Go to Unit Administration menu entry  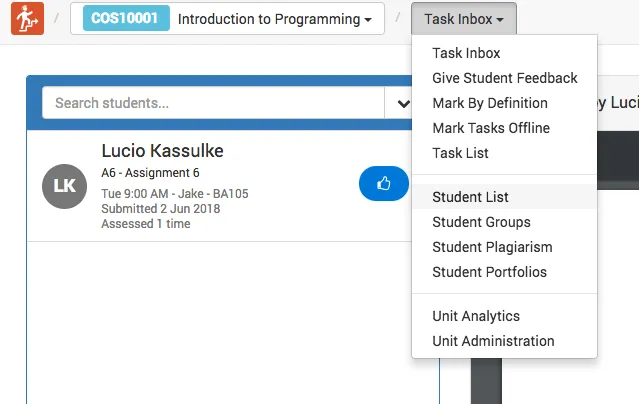pyautogui.click(x=505, y=341)
